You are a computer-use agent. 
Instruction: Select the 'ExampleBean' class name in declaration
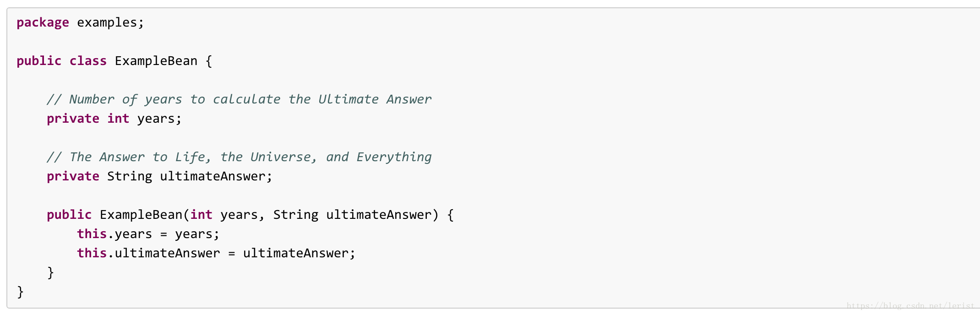(156, 61)
